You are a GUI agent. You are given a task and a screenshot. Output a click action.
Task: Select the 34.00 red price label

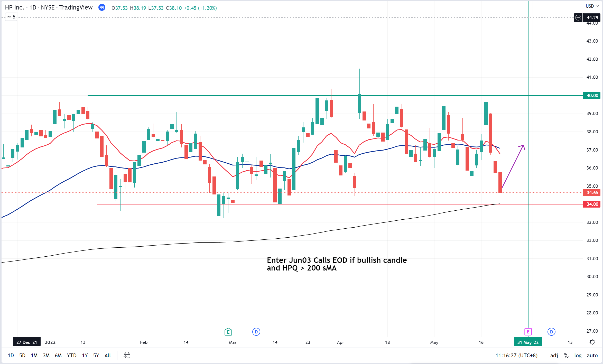592,204
